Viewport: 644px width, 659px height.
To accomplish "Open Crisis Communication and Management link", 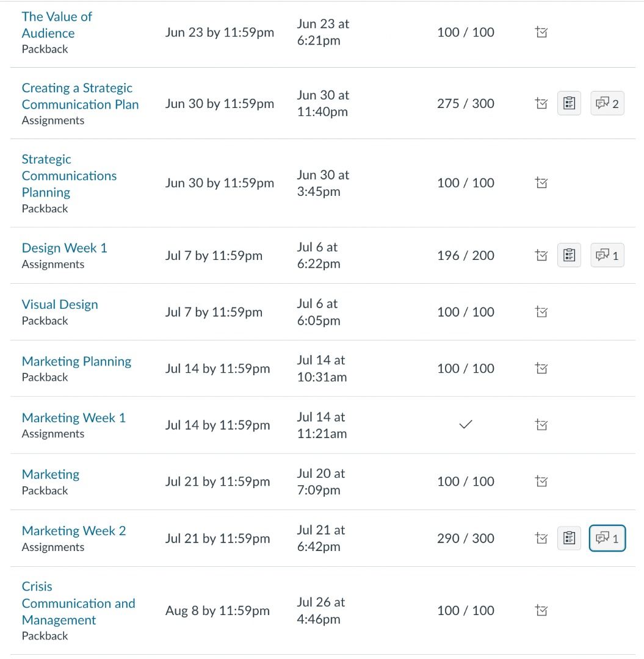I will (x=78, y=603).
